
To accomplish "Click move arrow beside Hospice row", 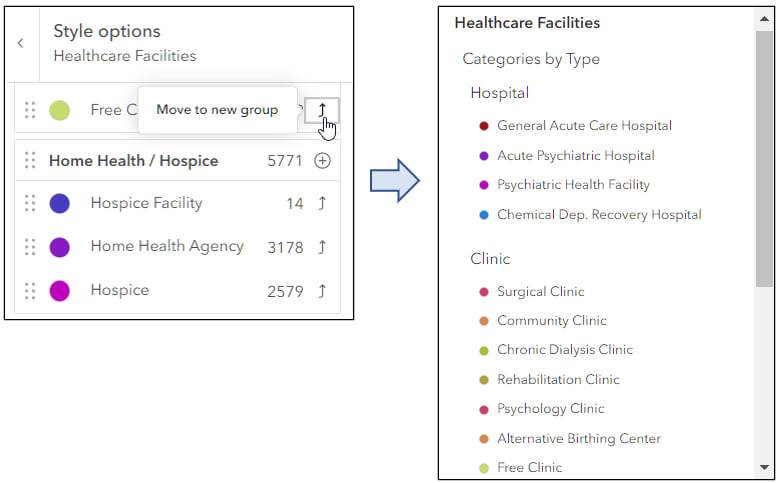I will coord(322,291).
